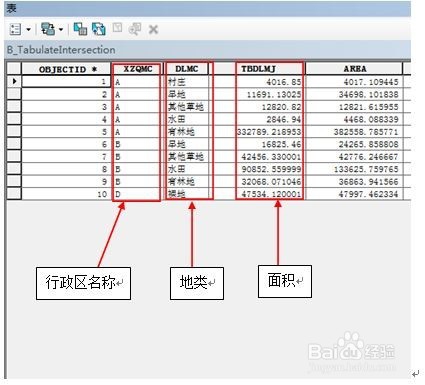
Task: Click AREA cell 47997.462334
Action: click(x=354, y=194)
